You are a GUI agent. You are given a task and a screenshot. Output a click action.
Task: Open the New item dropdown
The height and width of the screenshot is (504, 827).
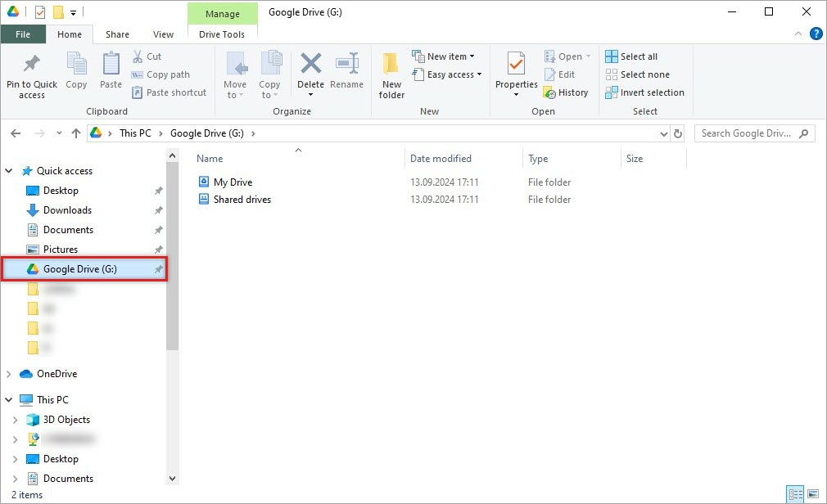(x=472, y=56)
